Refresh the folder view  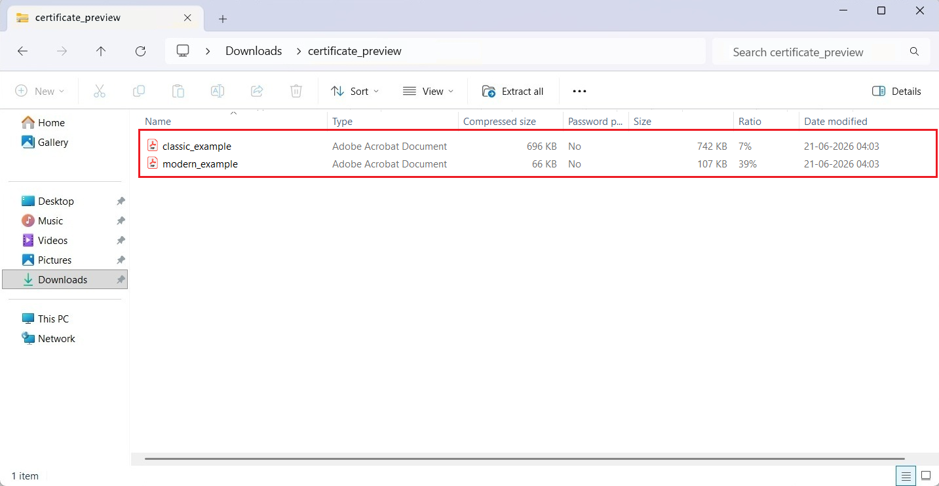(141, 51)
